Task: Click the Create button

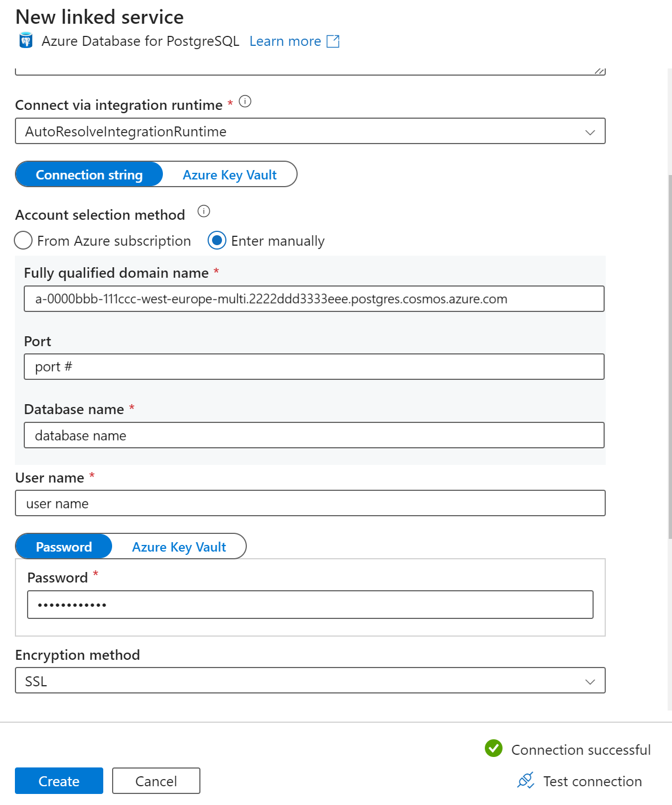Action: 59,781
